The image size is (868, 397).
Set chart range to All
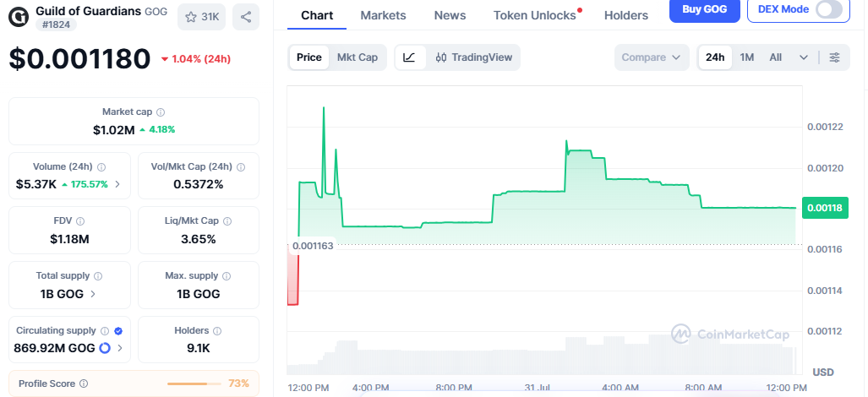[776, 57]
